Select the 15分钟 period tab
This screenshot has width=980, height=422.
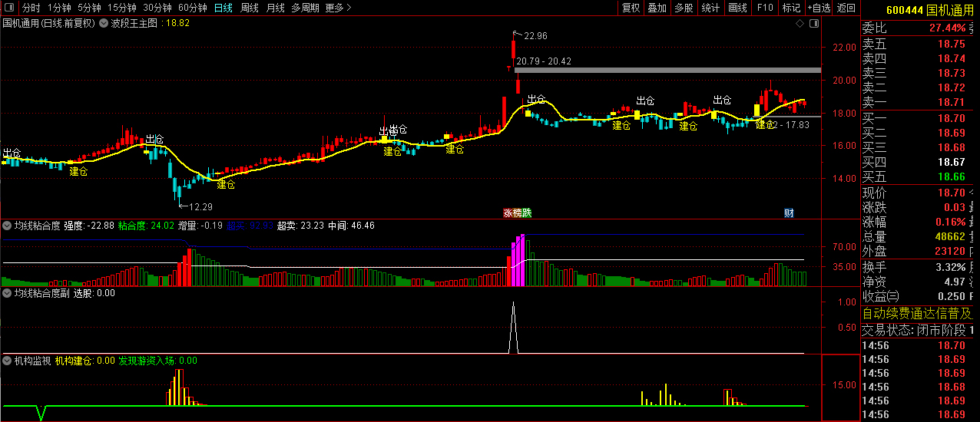pos(122,8)
